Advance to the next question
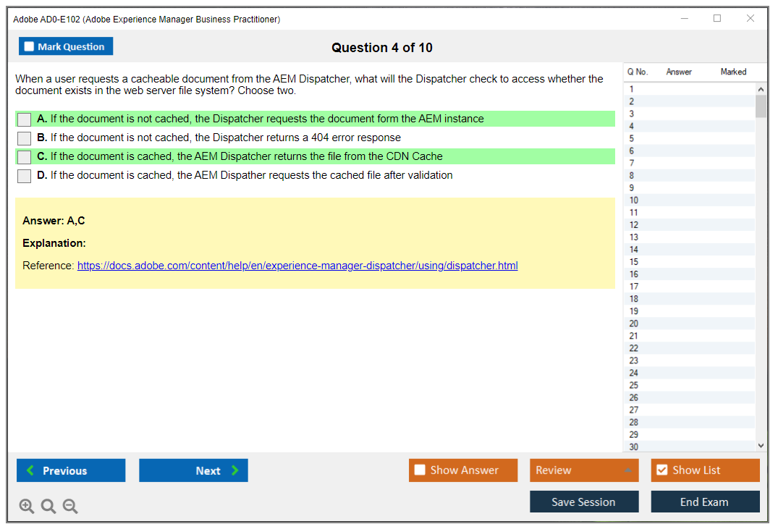This screenshot has height=532, width=778. 193,470
